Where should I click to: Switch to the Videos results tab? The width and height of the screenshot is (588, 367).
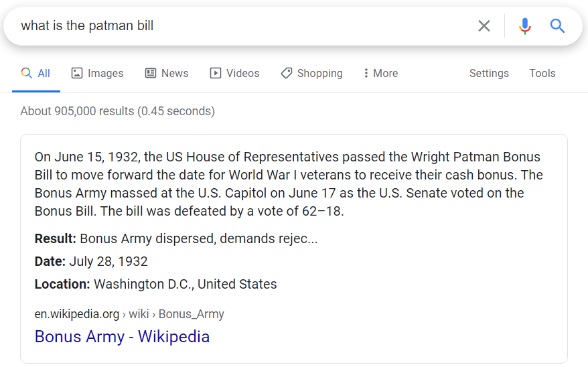[x=235, y=73]
